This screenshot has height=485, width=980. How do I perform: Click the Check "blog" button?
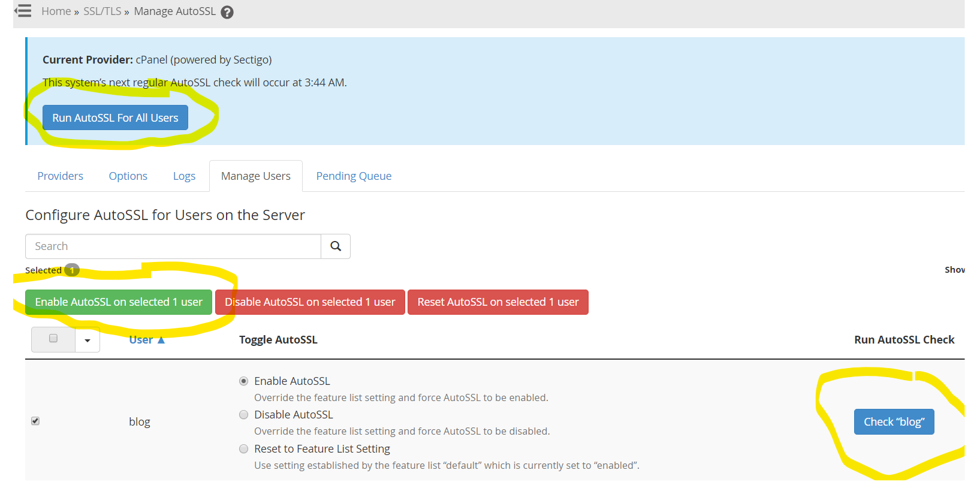point(894,422)
